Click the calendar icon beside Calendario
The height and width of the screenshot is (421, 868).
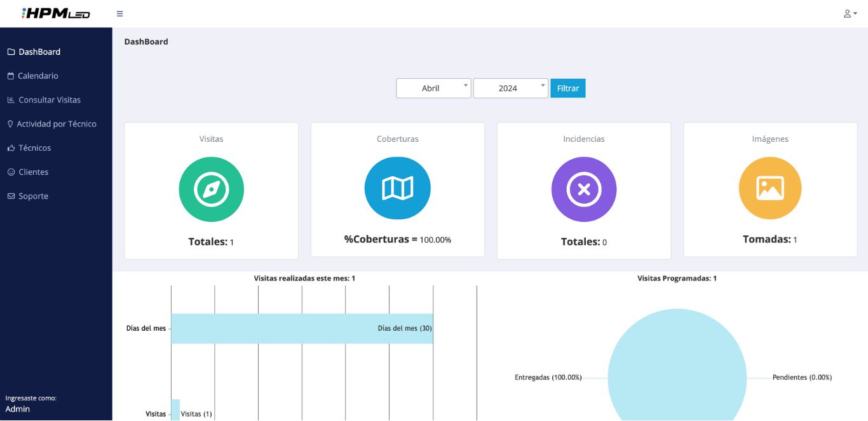click(x=10, y=76)
